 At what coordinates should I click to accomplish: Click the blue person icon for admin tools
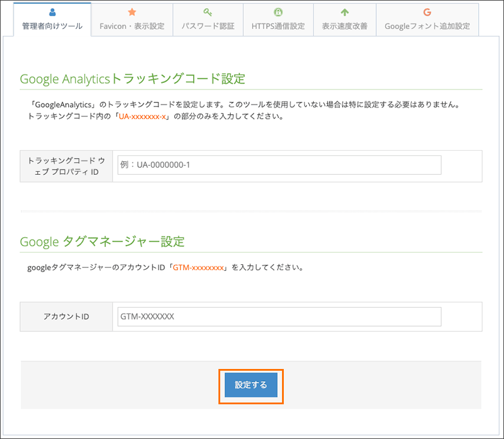tap(52, 12)
